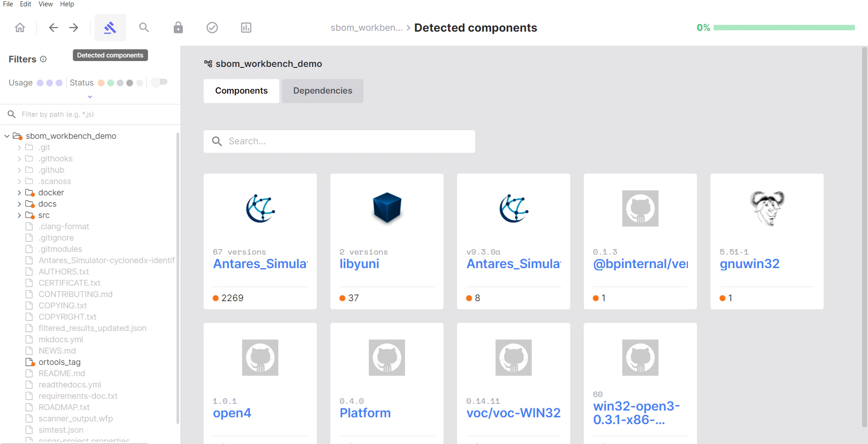Open the gnuwin32 component link
868x444 pixels.
coord(749,264)
